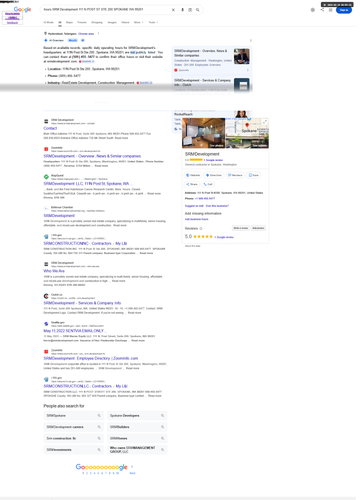Open ZoomInfo Overview, News & Similar companies result
360x500 pixels.
(92, 156)
